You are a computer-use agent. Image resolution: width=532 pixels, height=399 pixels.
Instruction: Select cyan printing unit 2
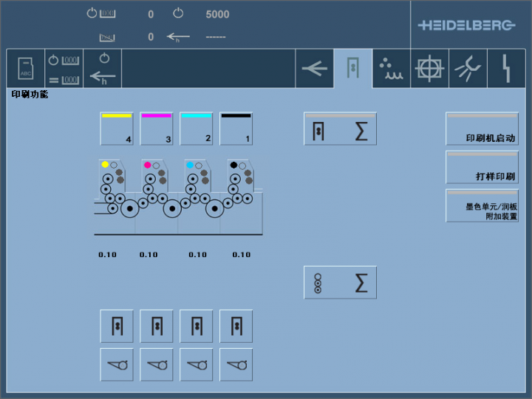(196, 129)
